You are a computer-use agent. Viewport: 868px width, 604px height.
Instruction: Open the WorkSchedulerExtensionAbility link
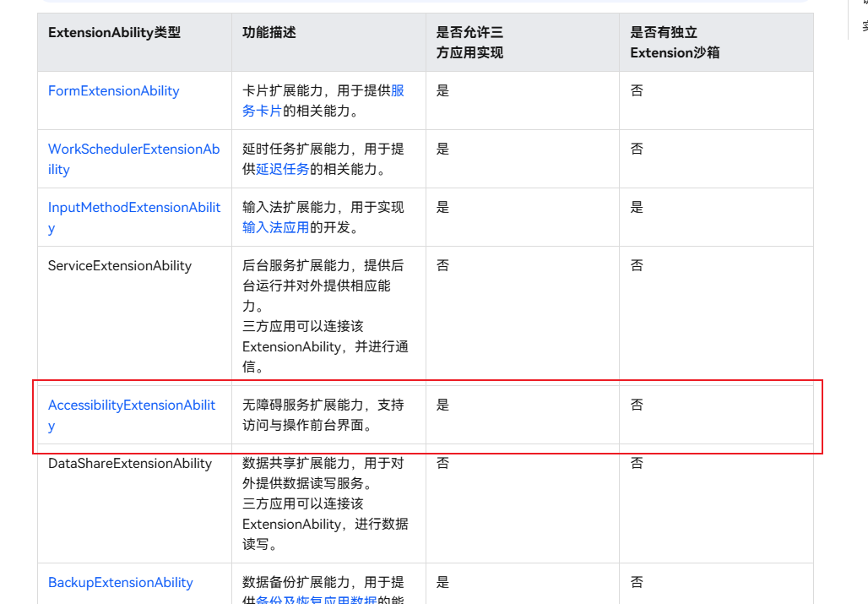click(133, 150)
